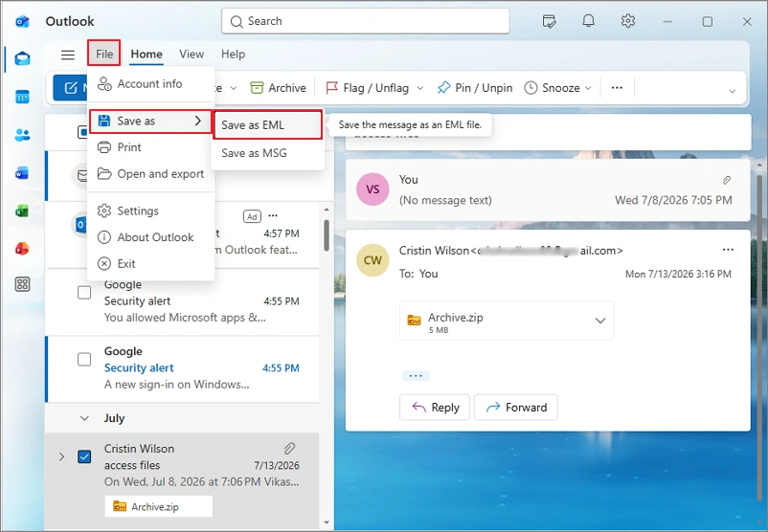Open the settings gear in the title bar
The height and width of the screenshot is (532, 768).
point(628,21)
